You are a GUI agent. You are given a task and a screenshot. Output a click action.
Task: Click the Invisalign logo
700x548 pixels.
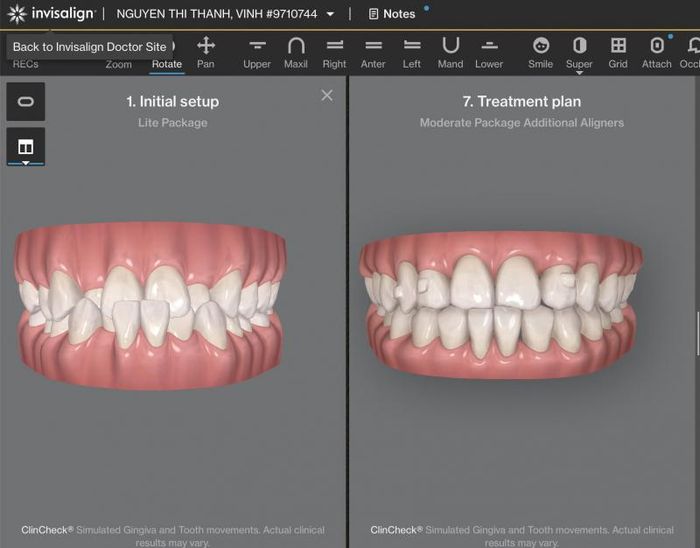(x=51, y=13)
